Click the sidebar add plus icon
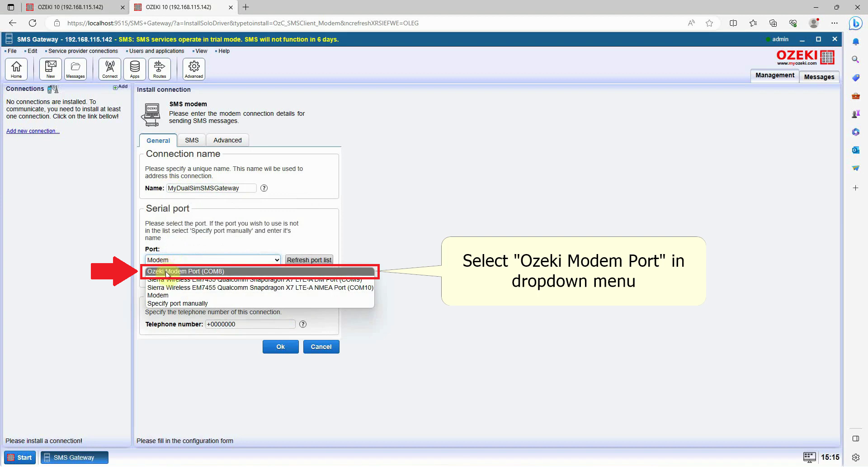Screen dimensions: 868x467 tap(855, 188)
